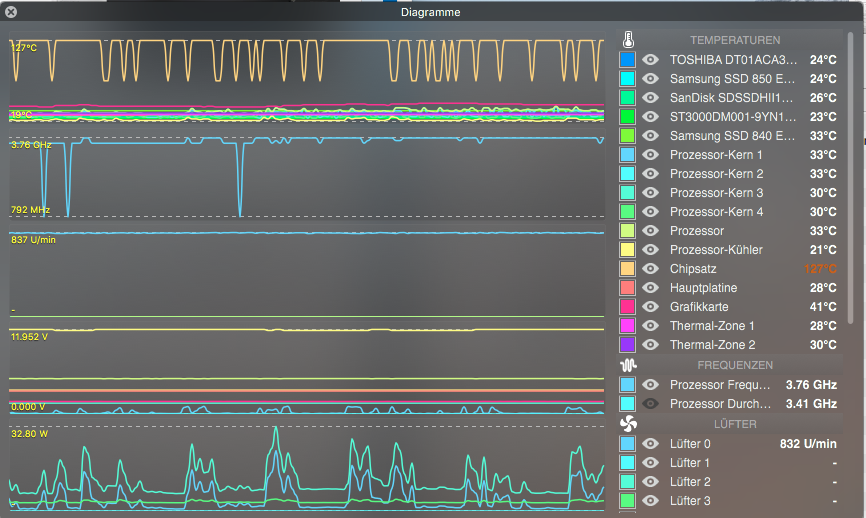The height and width of the screenshot is (518, 866).
Task: Click the 3.76 GHz chart axis label
Action: 31,145
